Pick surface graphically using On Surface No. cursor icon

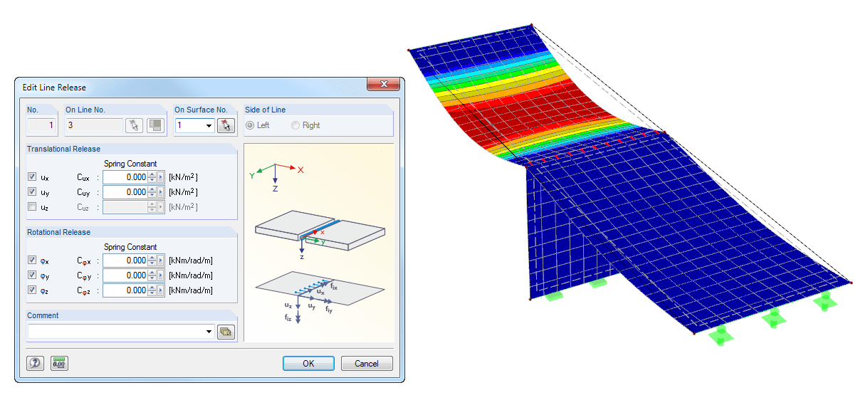(x=226, y=125)
